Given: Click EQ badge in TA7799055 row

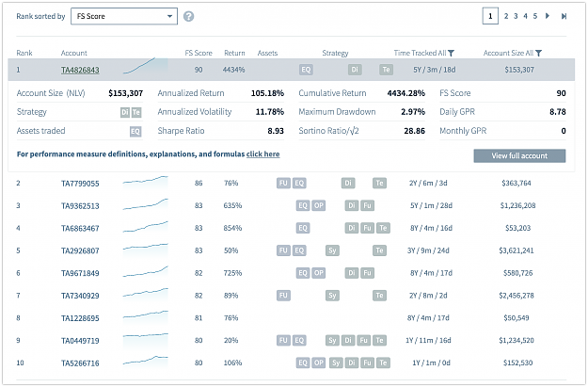Looking at the screenshot, I should pyautogui.click(x=299, y=184).
